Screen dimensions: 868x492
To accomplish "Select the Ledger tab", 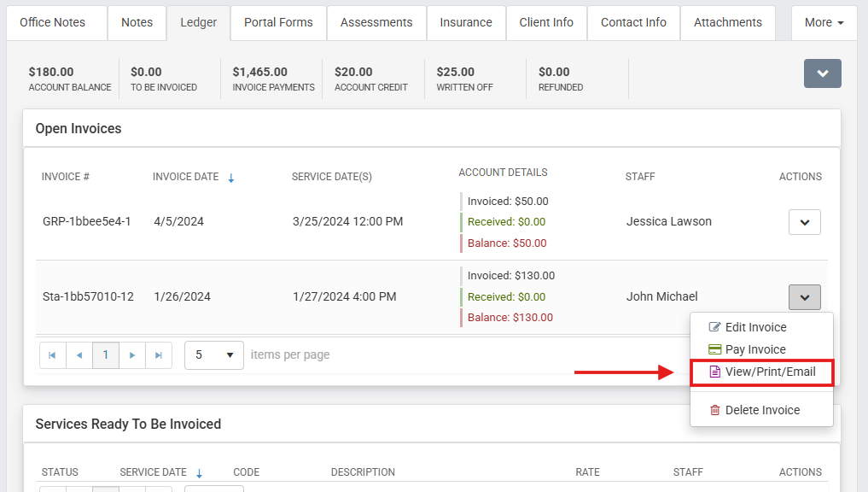I will click(x=198, y=23).
